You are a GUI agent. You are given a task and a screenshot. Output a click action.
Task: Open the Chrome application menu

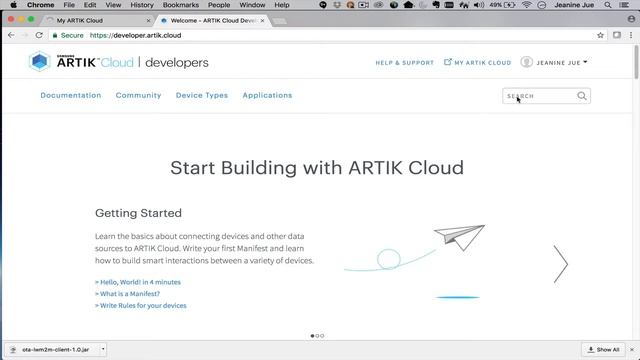40,5
